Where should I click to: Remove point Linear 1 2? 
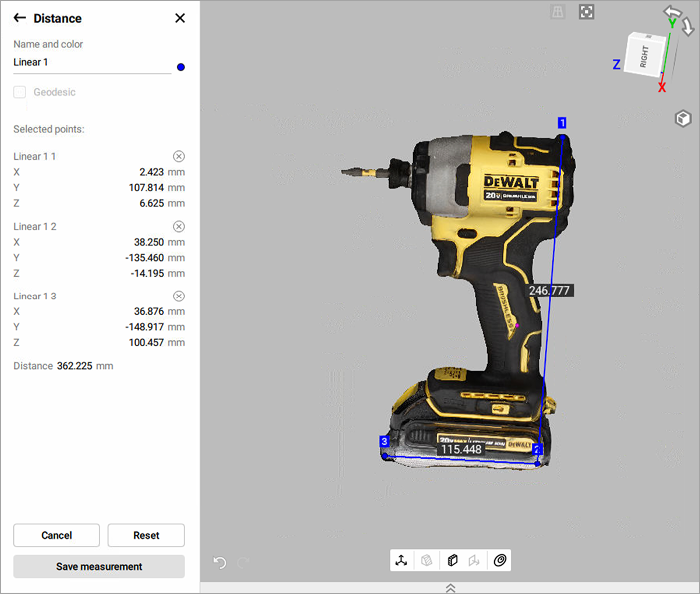coord(179,227)
